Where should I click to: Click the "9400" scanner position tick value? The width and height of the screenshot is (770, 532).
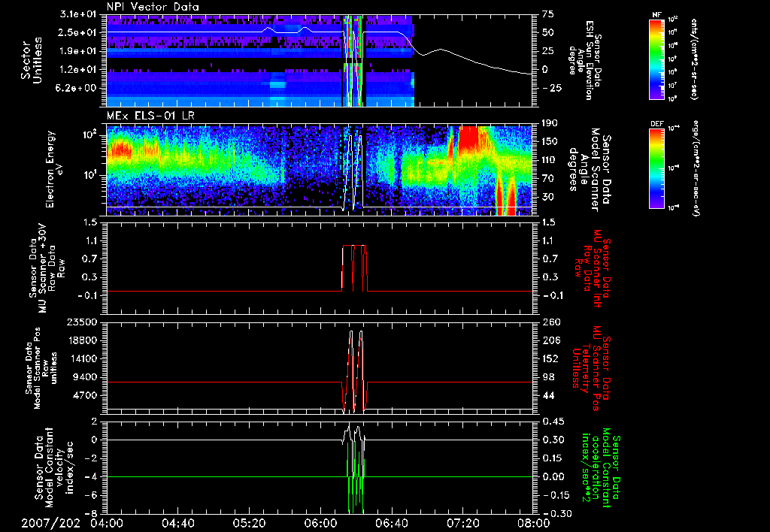tap(84, 377)
